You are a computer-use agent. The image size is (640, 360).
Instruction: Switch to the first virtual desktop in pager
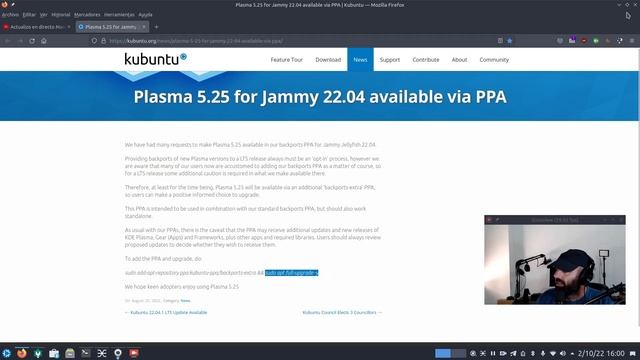click(443, 353)
